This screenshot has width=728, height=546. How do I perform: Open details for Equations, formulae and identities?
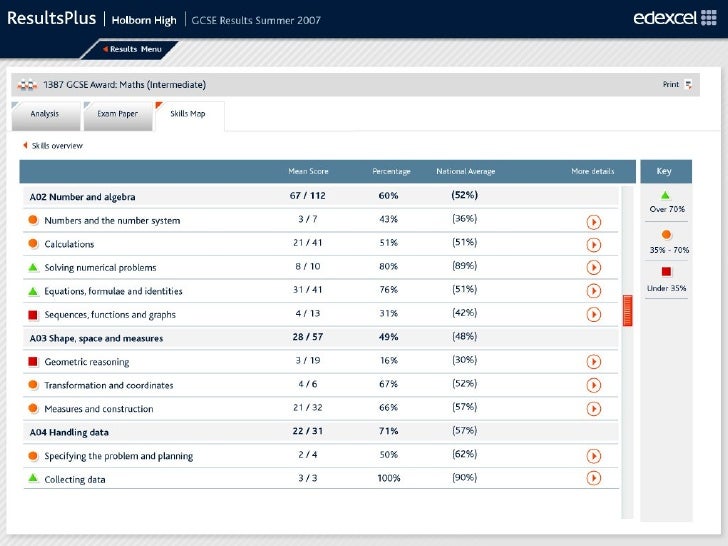pos(593,291)
